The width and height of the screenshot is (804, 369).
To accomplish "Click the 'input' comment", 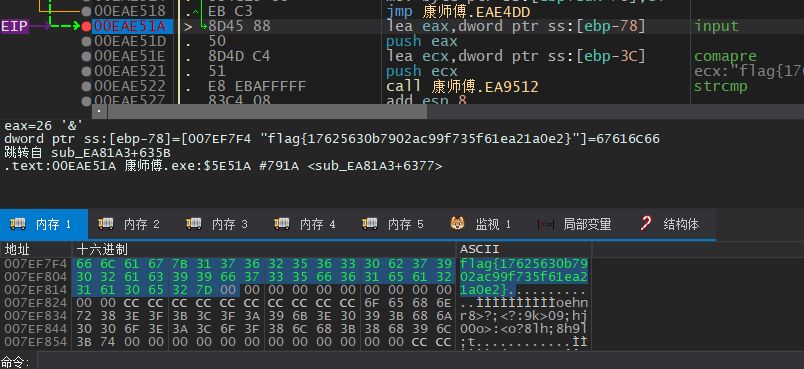I will pos(717,26).
